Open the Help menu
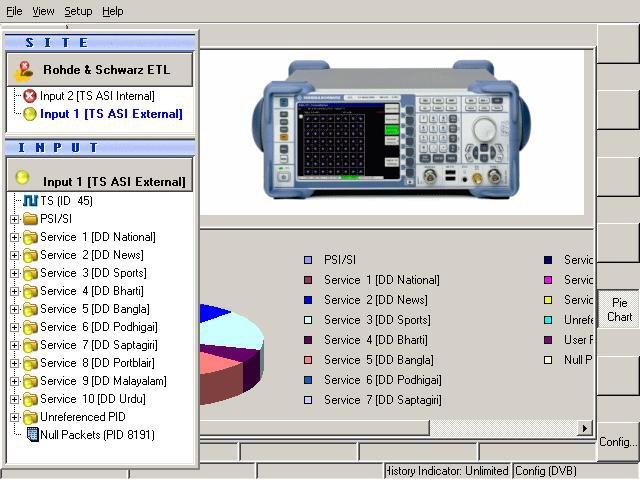The width and height of the screenshot is (640, 480). 113,11
